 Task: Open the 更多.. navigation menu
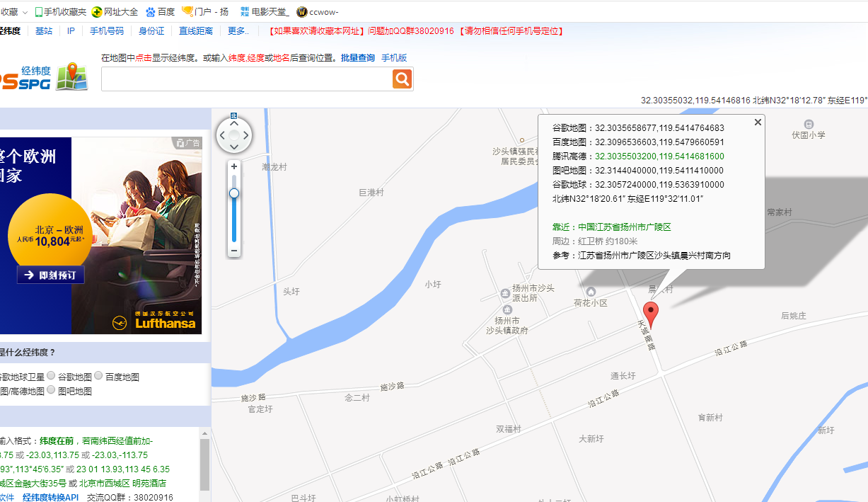(238, 31)
